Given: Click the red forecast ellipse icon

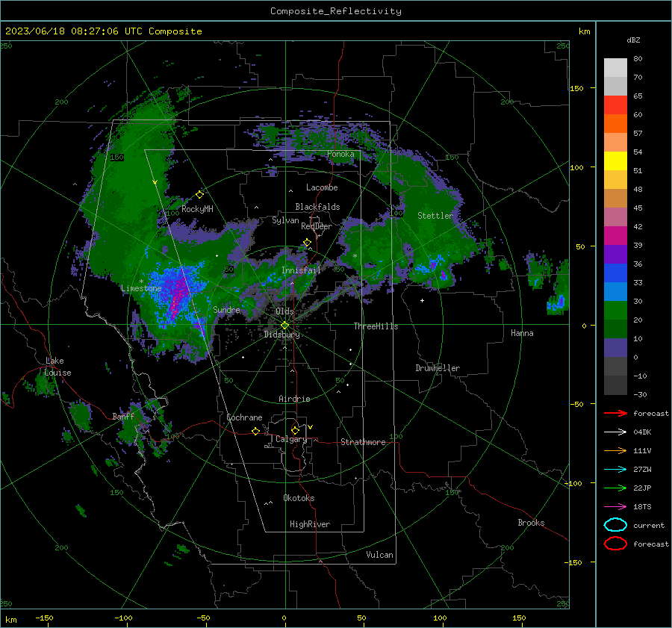Looking at the screenshot, I should (615, 544).
